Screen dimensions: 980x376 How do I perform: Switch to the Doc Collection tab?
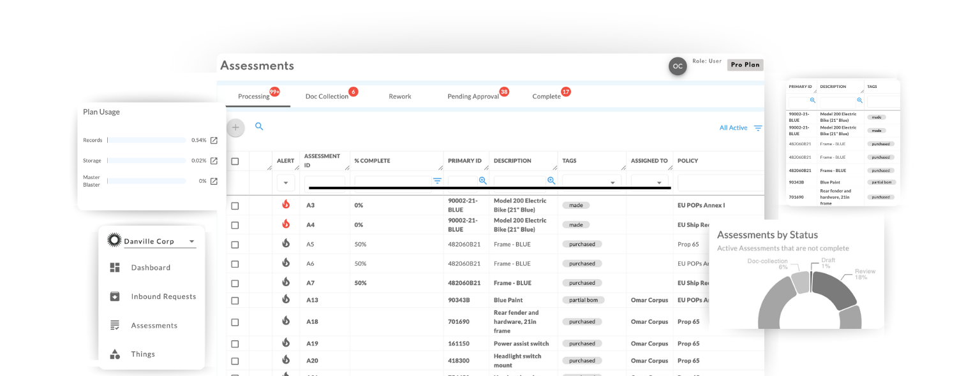click(327, 96)
